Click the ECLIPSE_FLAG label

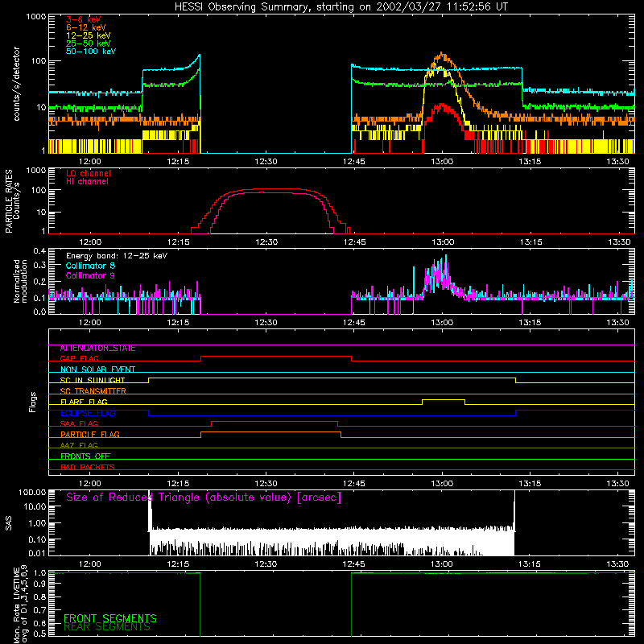(x=88, y=413)
